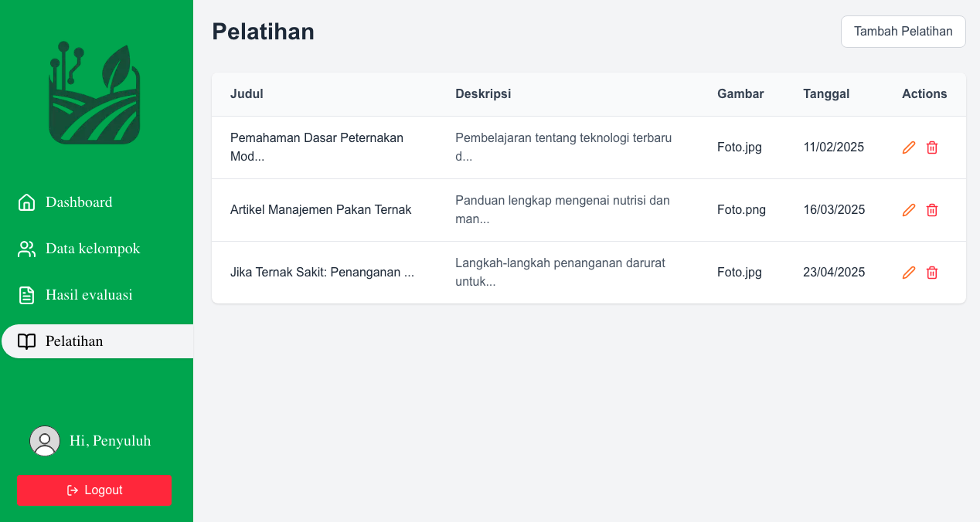Click the Hi, Penyuluh greeting text
Screen dimensions: 980x522
pos(110,441)
